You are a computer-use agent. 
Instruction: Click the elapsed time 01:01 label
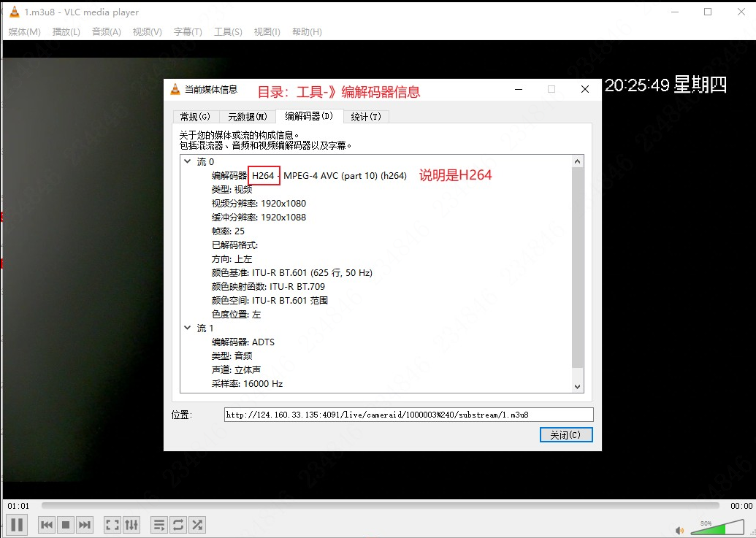tap(18, 506)
